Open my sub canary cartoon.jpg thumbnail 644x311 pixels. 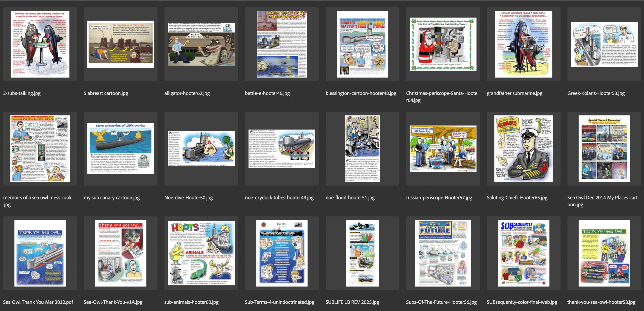click(121, 149)
